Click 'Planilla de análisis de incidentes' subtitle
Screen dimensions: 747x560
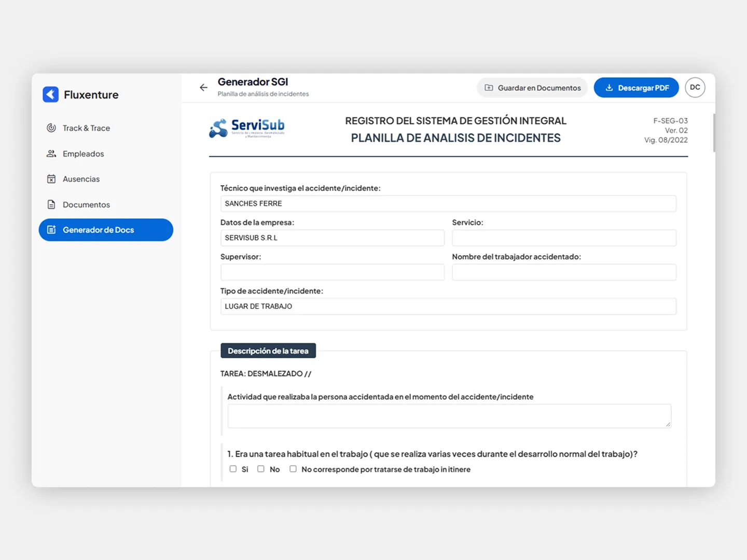pyautogui.click(x=263, y=94)
